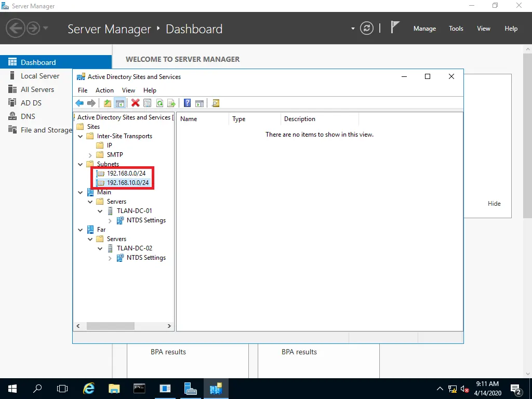Click the console tree's horizontal scrollbar right arrow

coord(169,326)
